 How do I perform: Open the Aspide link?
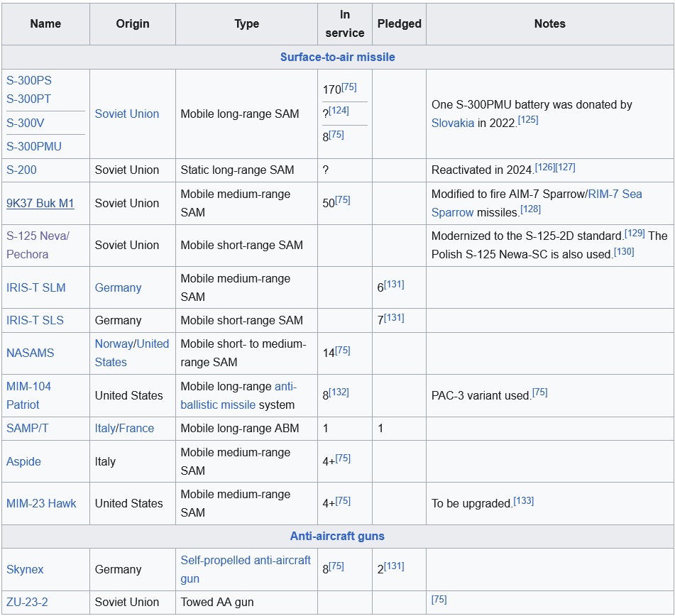pos(23,461)
